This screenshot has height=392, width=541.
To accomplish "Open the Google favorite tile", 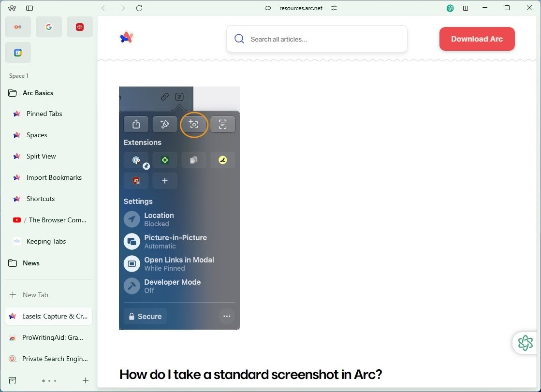I will point(49,27).
